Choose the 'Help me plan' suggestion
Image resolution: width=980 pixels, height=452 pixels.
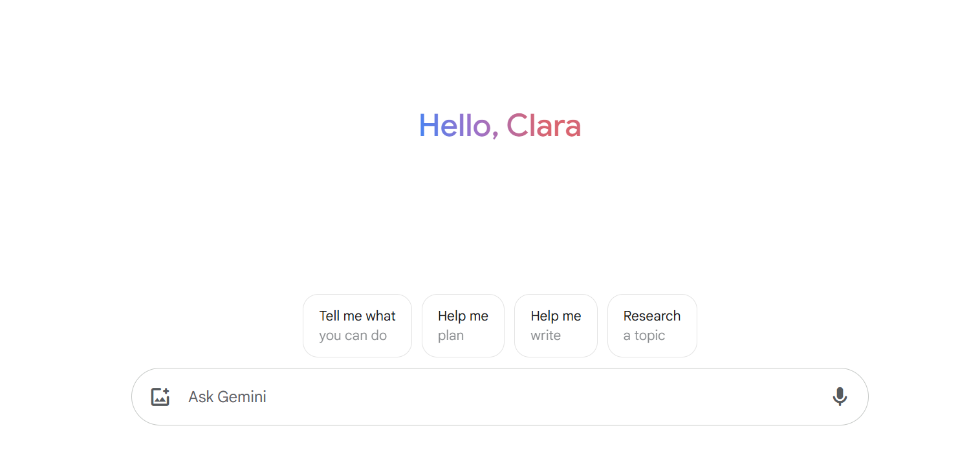tap(463, 326)
